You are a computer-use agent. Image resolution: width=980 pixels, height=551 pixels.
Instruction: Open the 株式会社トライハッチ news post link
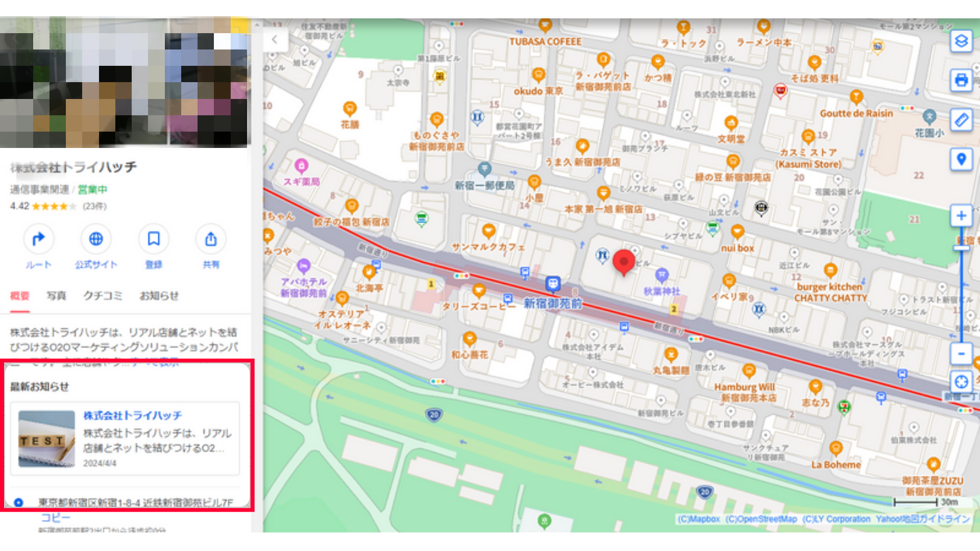tap(133, 415)
